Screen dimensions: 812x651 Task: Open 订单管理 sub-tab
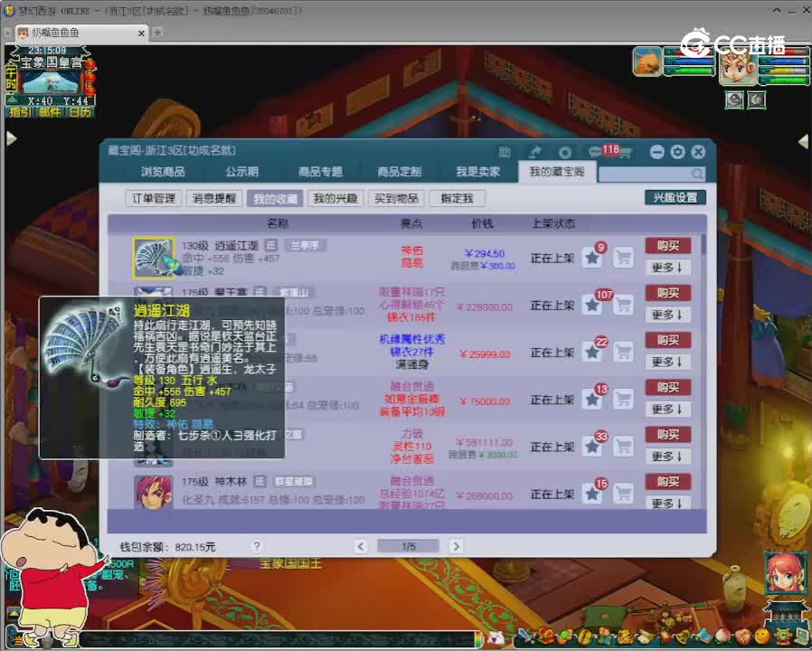coord(154,198)
